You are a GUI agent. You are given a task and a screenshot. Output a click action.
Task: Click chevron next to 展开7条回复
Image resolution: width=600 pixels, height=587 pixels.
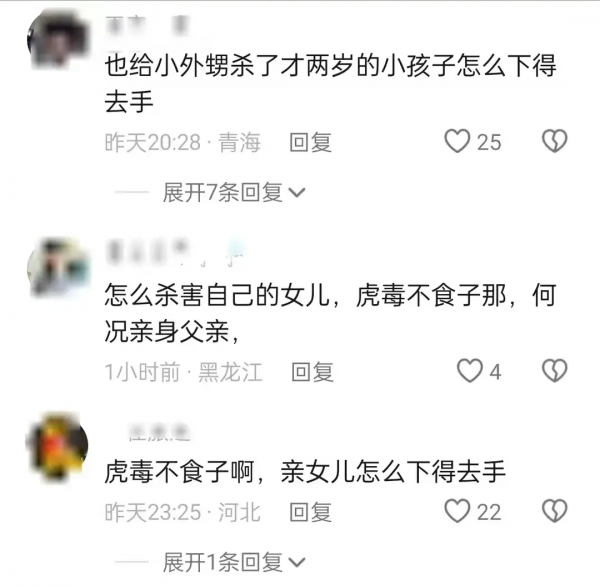(x=297, y=192)
